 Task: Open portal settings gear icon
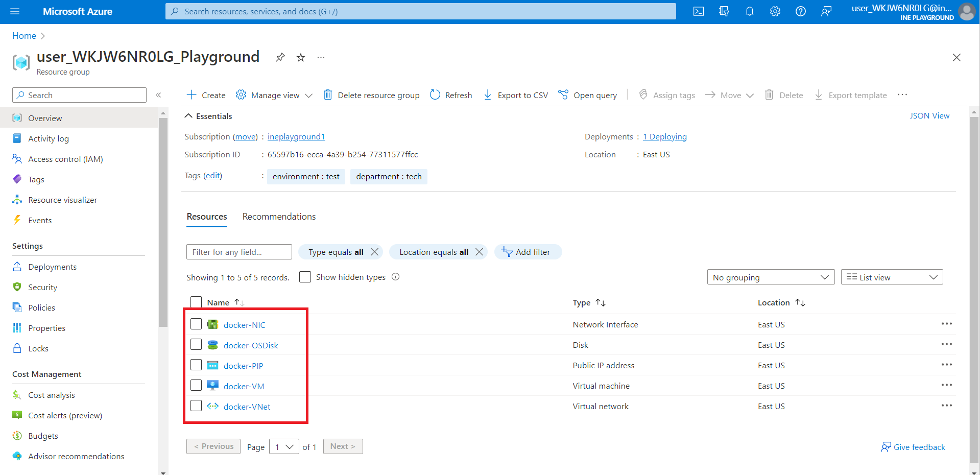coord(775,11)
